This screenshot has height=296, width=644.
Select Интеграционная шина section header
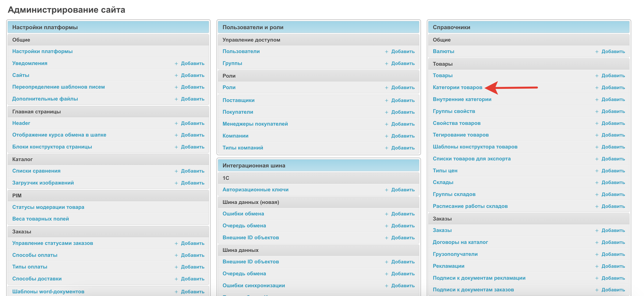click(x=254, y=166)
